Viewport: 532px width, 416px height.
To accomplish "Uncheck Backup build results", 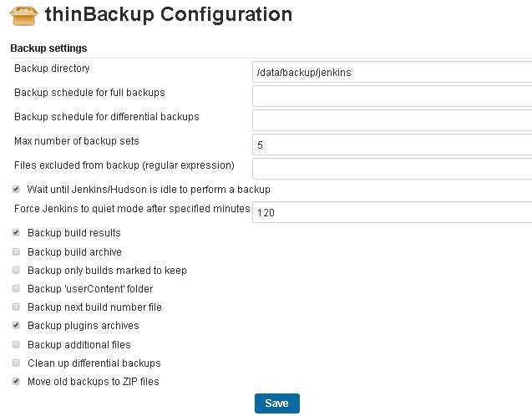I will (x=16, y=232).
